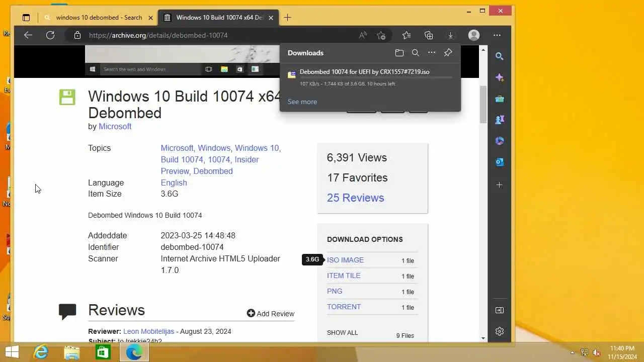Open the Microsoft 365 icon in sidebar
The image size is (644, 362).
(x=500, y=141)
